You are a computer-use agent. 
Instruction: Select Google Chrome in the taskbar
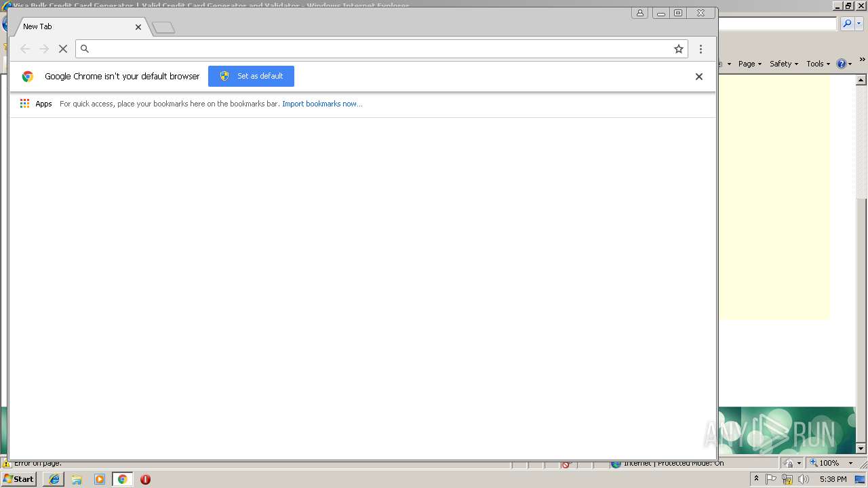coord(122,479)
